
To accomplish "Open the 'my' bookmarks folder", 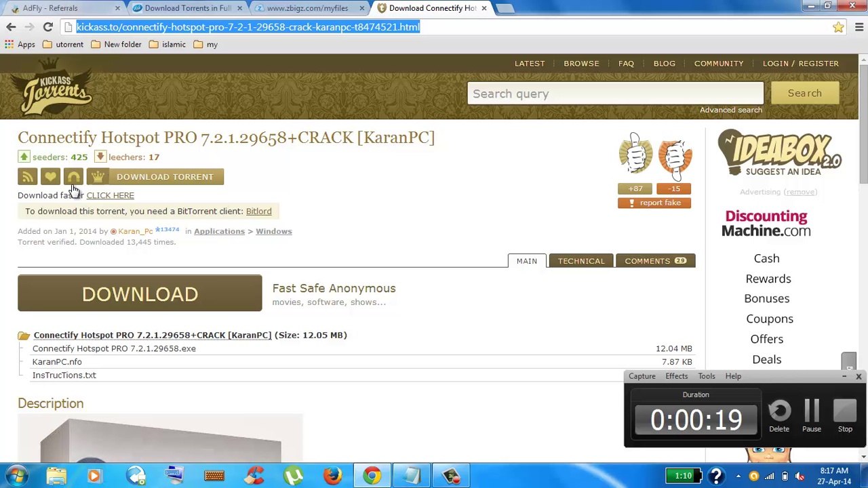I will point(205,45).
